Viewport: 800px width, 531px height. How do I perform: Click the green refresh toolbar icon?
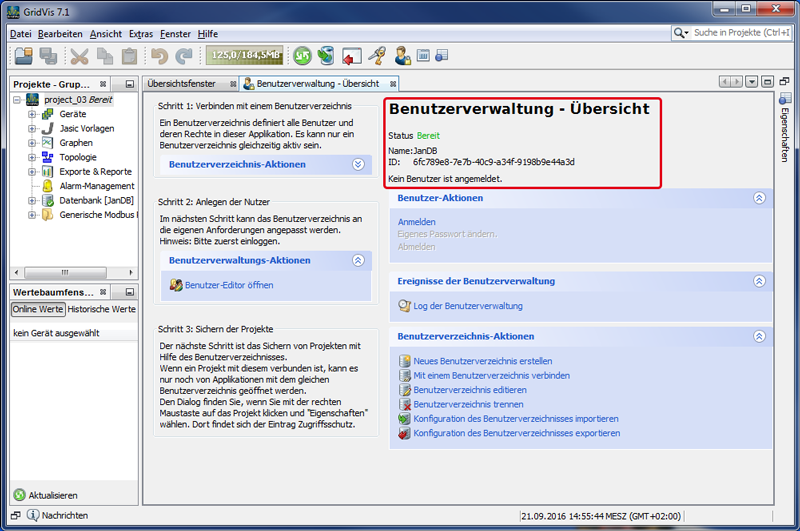[x=302, y=56]
